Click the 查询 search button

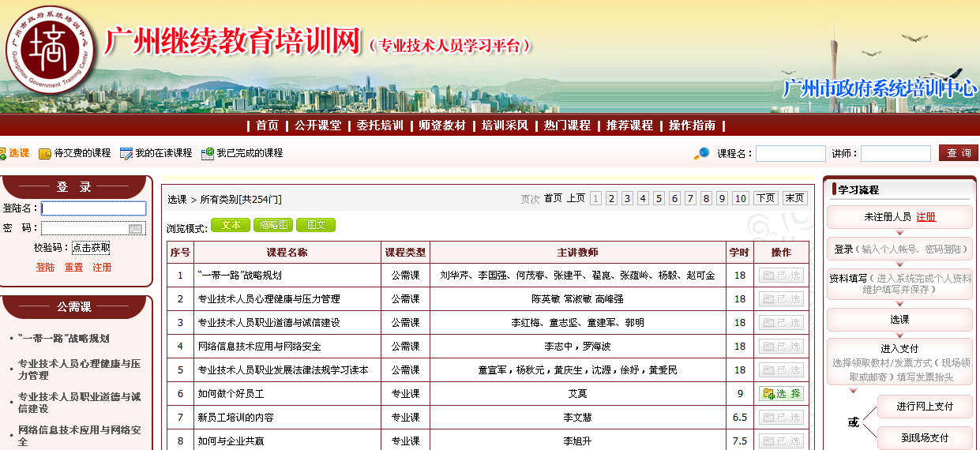tap(959, 153)
